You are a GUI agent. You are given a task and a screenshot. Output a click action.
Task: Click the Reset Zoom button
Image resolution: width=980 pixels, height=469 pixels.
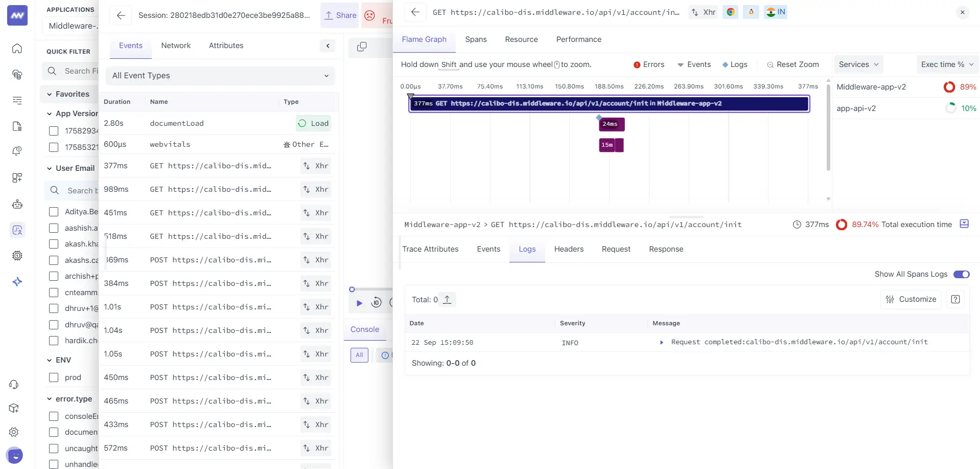click(793, 64)
